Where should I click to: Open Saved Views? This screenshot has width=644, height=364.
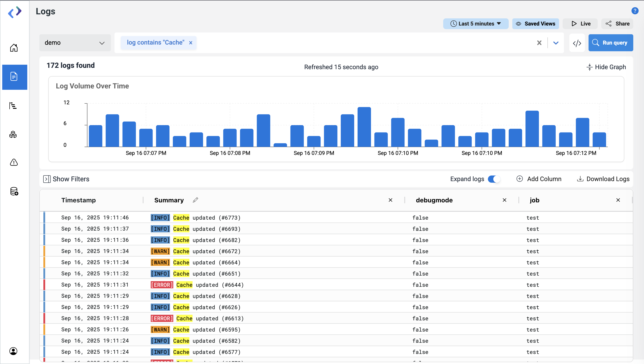tap(535, 24)
